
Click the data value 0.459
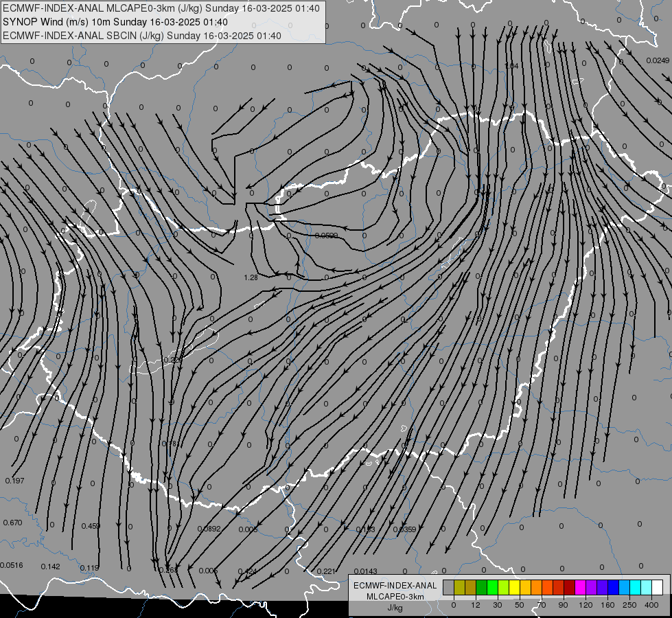coord(91,526)
